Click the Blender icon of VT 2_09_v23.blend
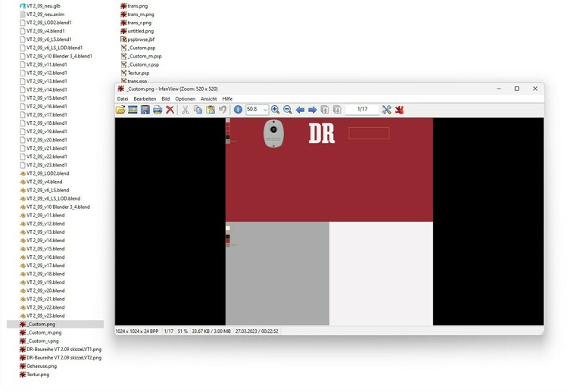 pyautogui.click(x=23, y=316)
